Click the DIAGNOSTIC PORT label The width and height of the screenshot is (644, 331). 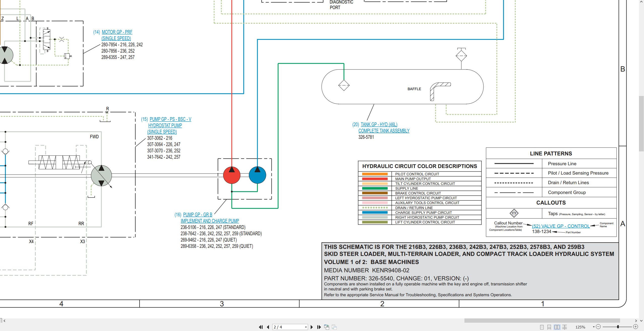click(341, 5)
